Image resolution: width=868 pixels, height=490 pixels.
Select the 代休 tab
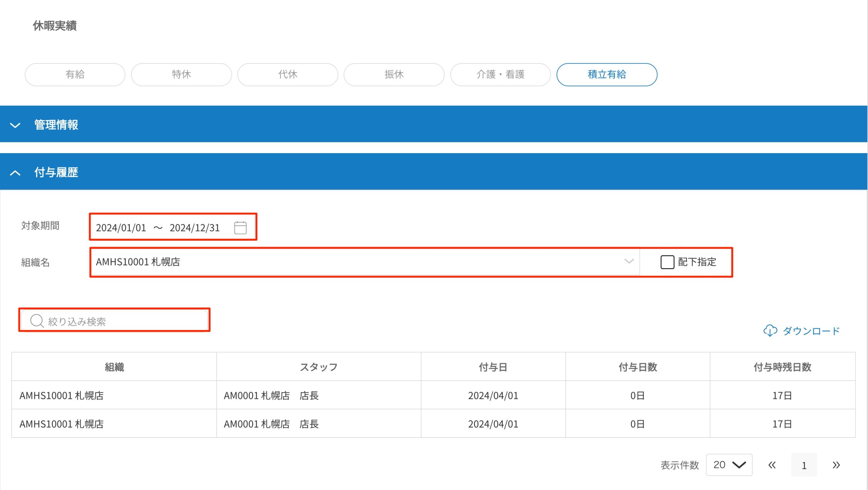pyautogui.click(x=288, y=75)
